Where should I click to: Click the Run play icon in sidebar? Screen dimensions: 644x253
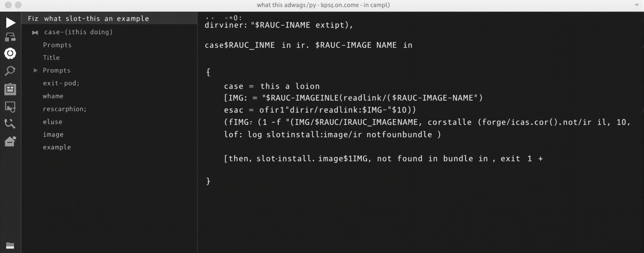10,23
